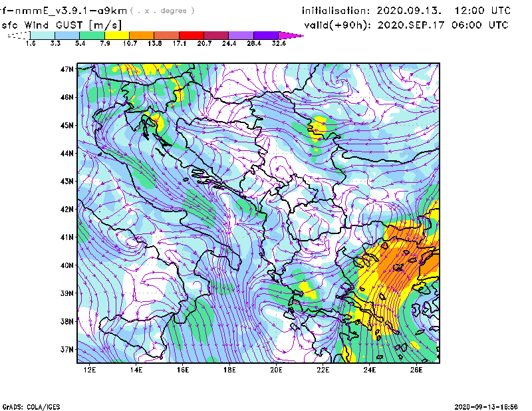
Task: Select the legend value 10.7
Action: coord(130,43)
